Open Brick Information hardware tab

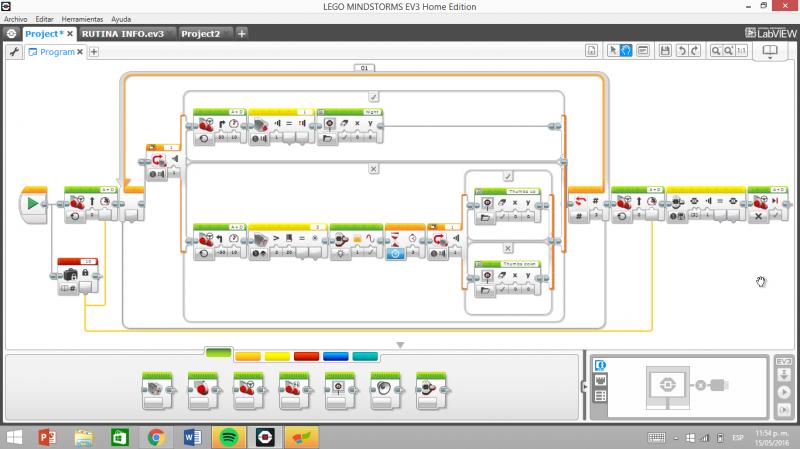point(600,365)
